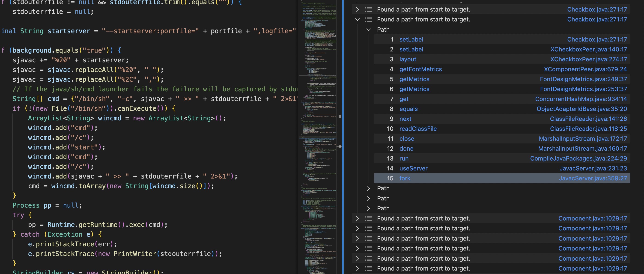
Task: Open the JavacServer.java:231:23 location link
Action: coord(593,169)
